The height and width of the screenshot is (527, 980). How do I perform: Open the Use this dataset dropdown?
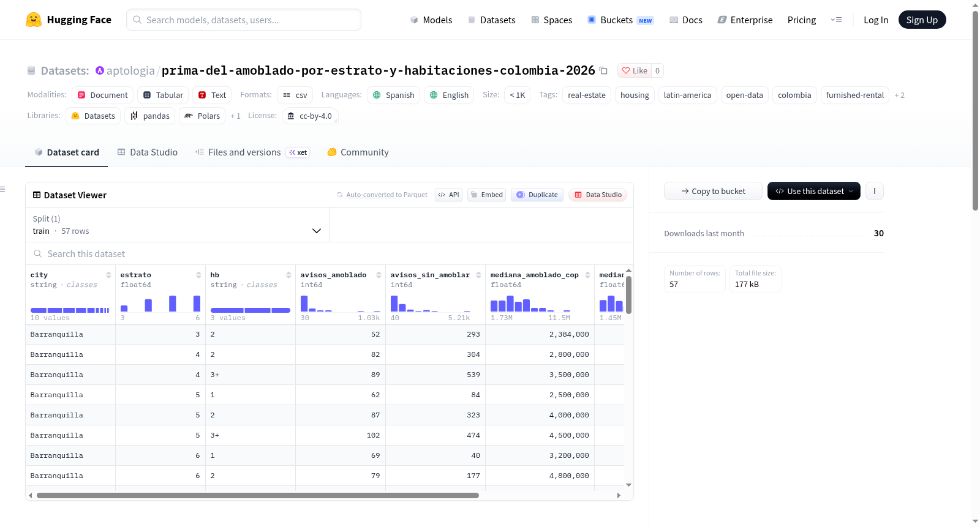coord(814,191)
